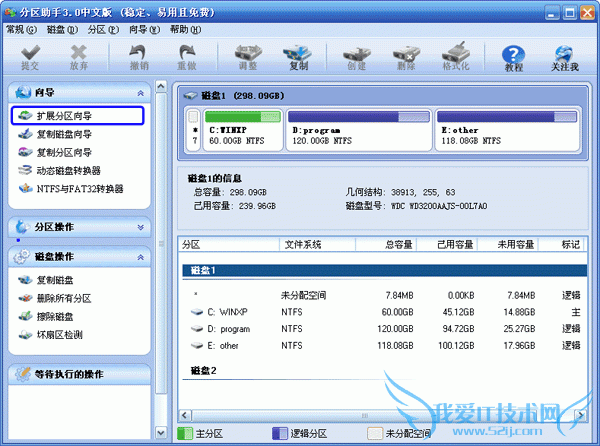Open the 向导(W) menu
Viewport: 600px width, 446px height.
pos(144,29)
